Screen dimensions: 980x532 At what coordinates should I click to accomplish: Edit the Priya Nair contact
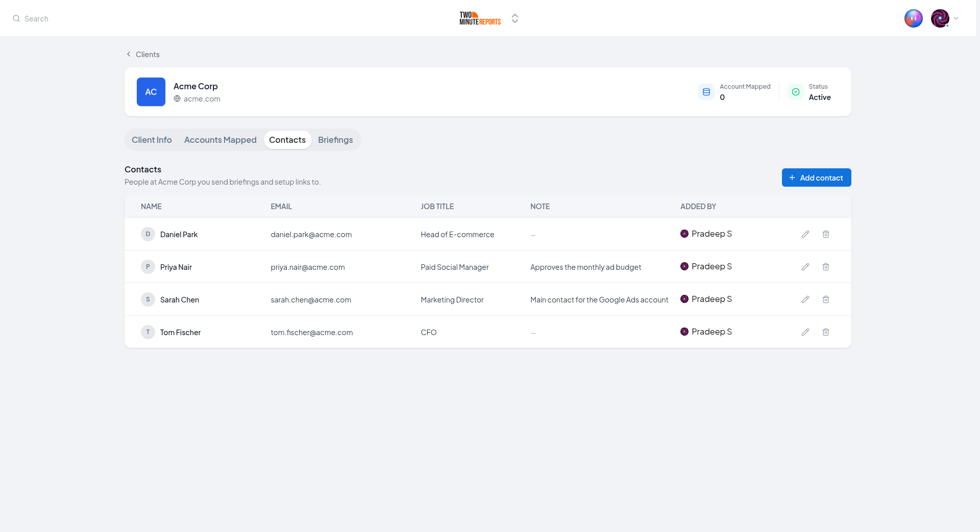tap(805, 267)
